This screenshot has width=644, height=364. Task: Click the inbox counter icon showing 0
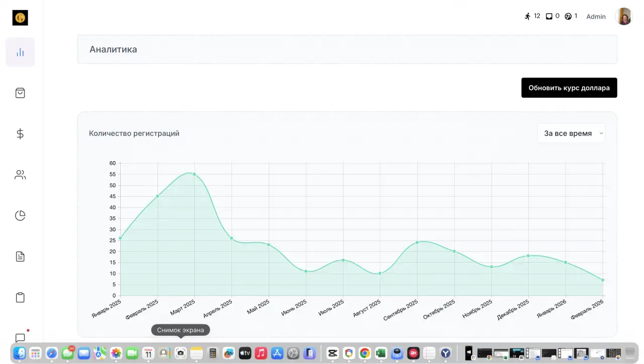[549, 16]
